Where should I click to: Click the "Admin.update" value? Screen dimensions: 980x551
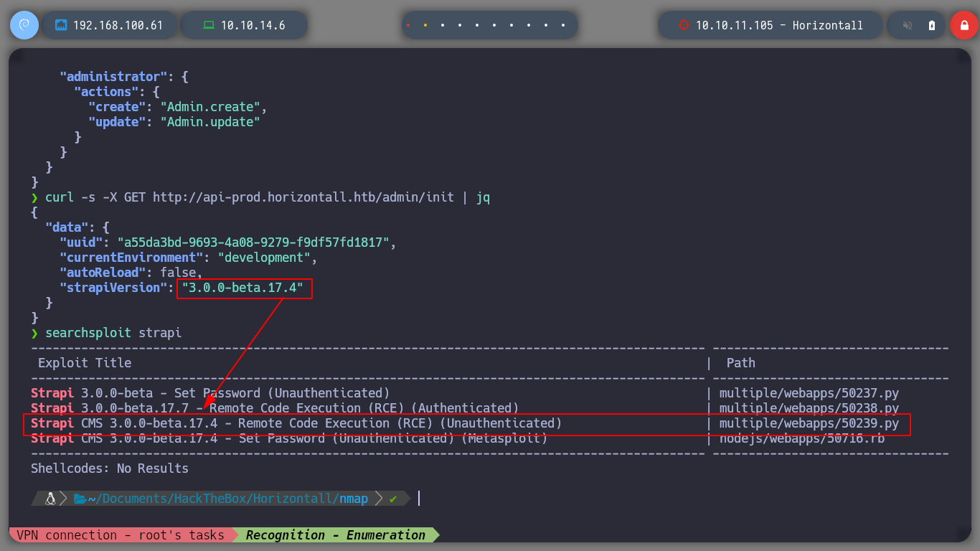(210, 122)
